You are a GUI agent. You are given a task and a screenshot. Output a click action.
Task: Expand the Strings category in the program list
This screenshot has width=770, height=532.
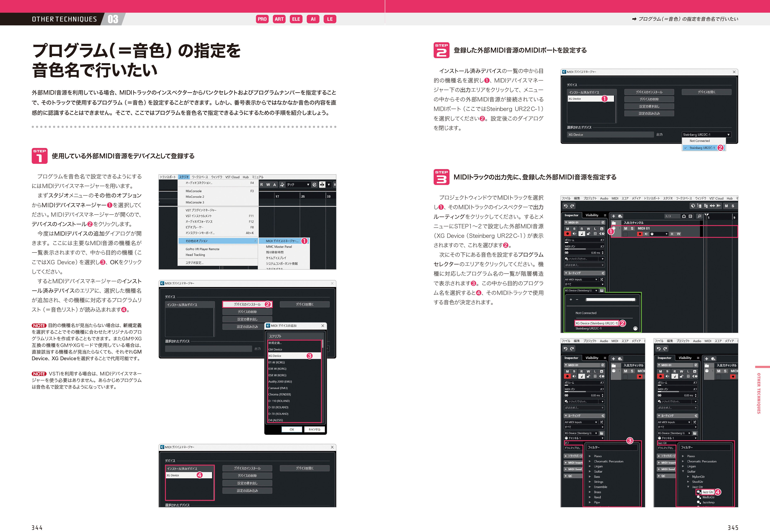pyautogui.click(x=590, y=482)
